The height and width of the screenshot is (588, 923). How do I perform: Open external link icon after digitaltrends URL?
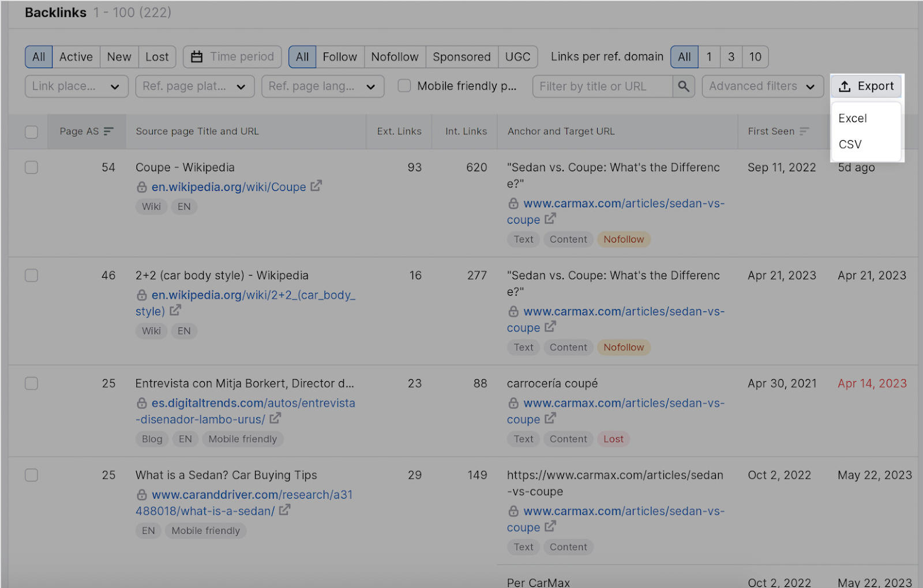(x=275, y=419)
